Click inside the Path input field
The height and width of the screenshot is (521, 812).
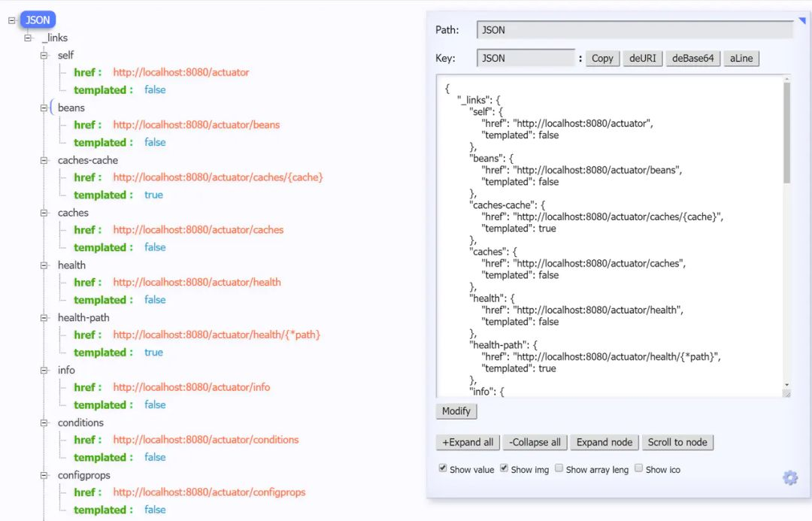(635, 29)
